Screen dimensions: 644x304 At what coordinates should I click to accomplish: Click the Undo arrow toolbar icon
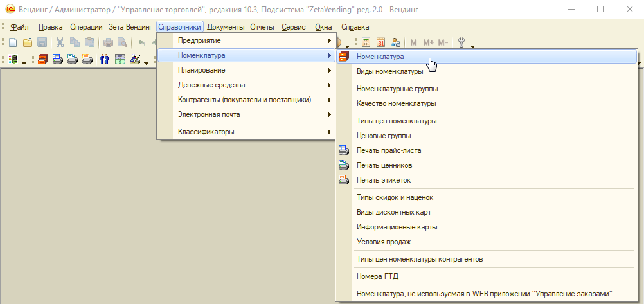tap(141, 42)
